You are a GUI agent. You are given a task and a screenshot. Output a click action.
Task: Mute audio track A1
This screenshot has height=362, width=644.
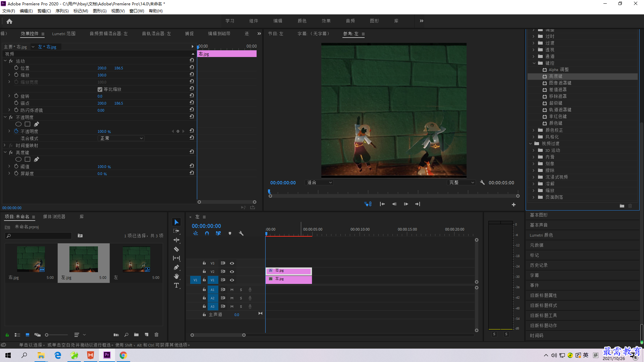[232, 290]
